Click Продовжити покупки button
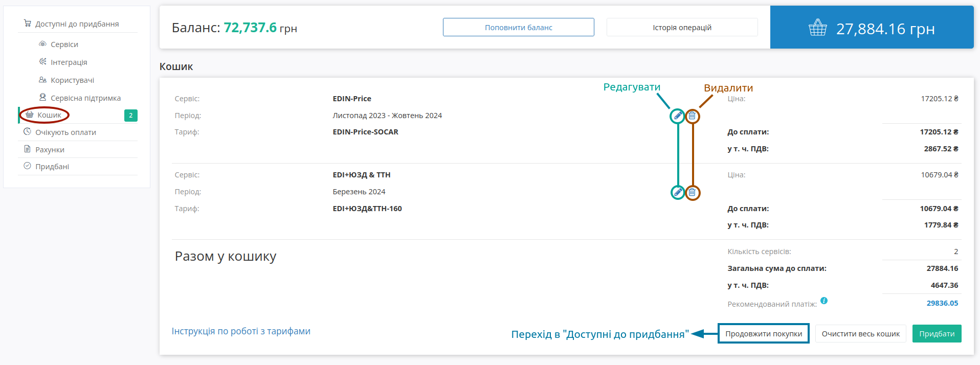The width and height of the screenshot is (980, 365). 764,334
